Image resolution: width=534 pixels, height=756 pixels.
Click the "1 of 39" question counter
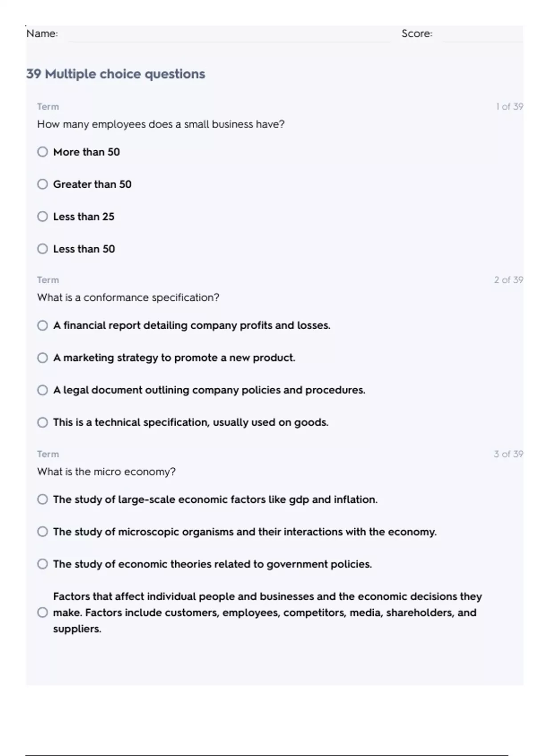509,107
